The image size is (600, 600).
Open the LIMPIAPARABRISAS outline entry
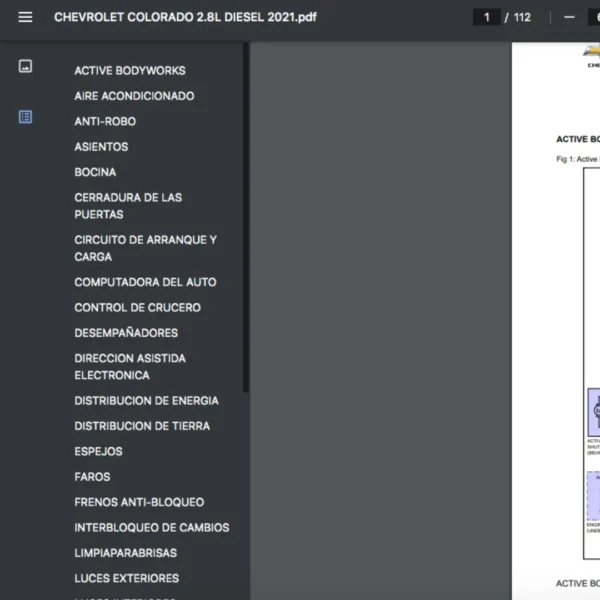(x=125, y=553)
